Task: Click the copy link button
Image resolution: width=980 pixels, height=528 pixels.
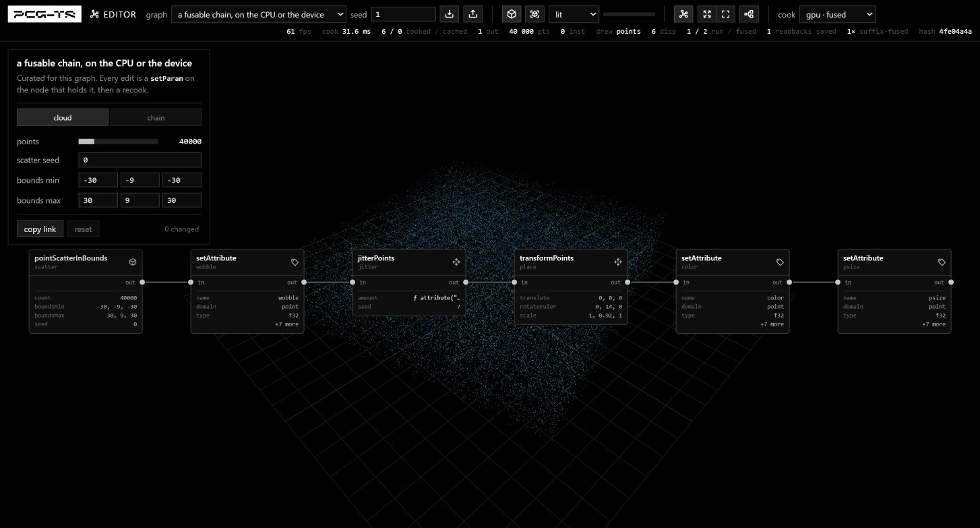Action: 40,229
